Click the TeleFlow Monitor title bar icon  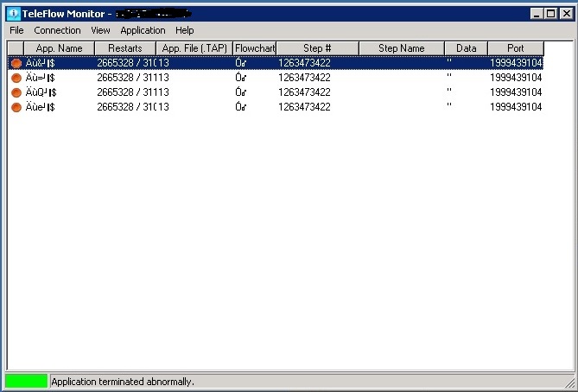(13, 14)
